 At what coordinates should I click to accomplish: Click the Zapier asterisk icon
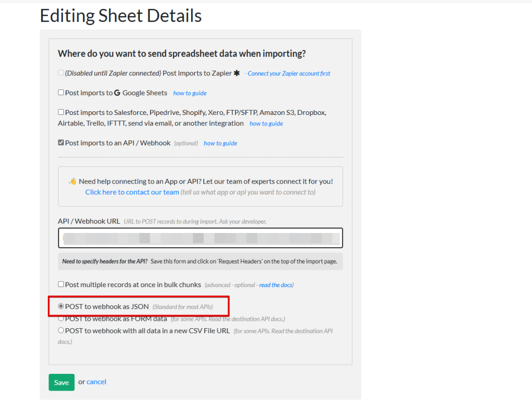pyautogui.click(x=237, y=73)
